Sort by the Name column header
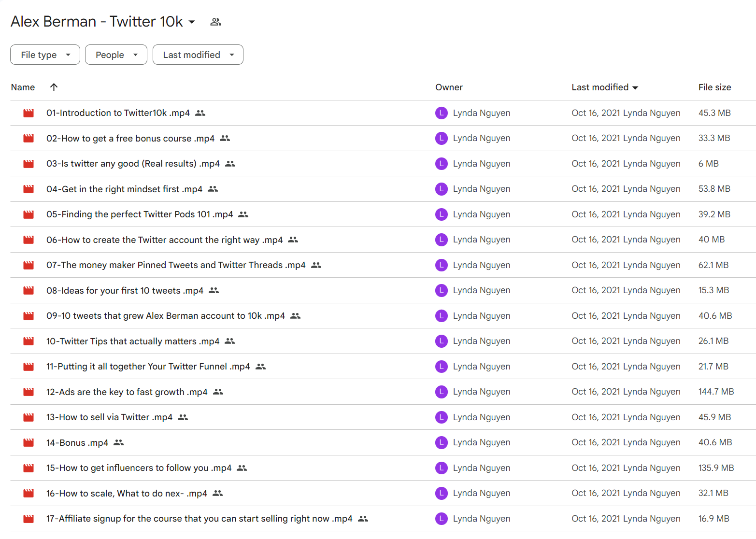 pyautogui.click(x=23, y=87)
